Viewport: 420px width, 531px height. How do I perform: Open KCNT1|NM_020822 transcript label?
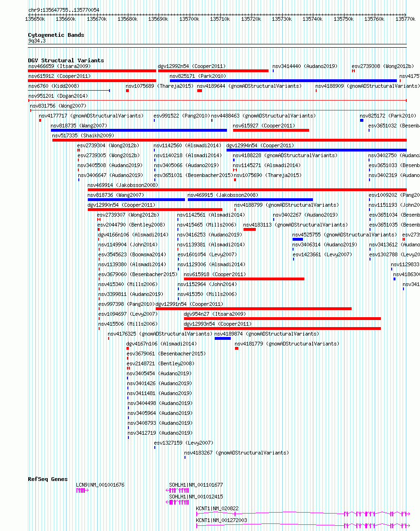point(217,509)
